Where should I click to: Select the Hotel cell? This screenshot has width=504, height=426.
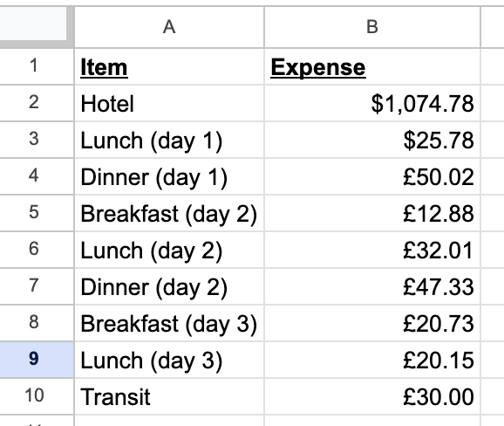(169, 103)
